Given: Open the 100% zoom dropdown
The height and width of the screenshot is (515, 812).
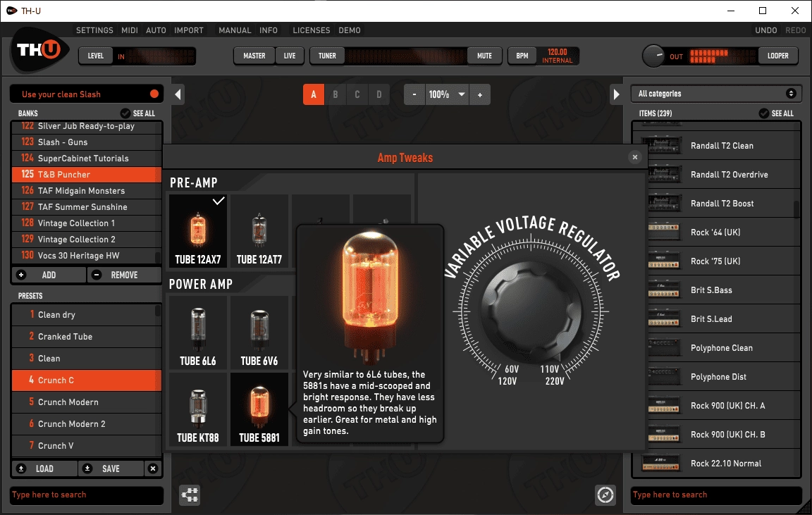Looking at the screenshot, I should [446, 94].
